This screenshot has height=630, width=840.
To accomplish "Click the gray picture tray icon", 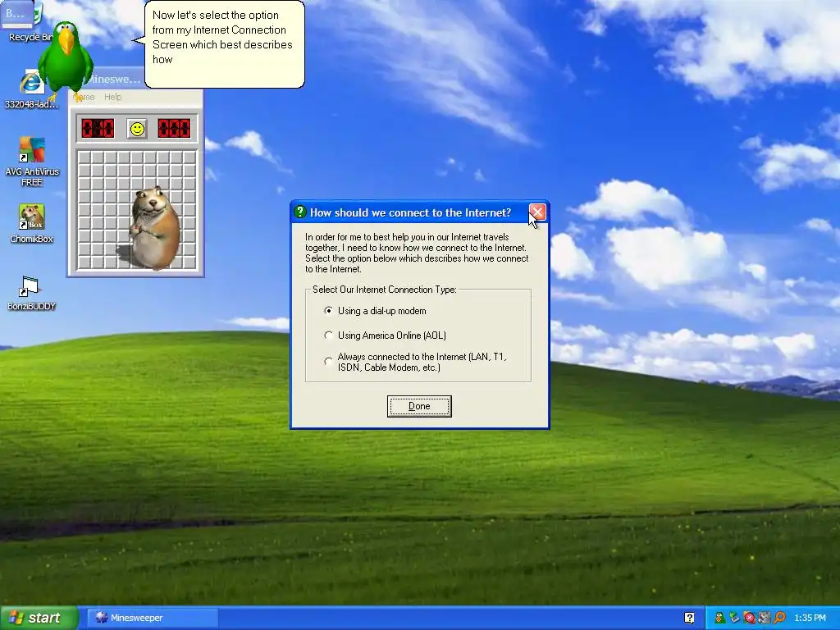I will pyautogui.click(x=765, y=618).
